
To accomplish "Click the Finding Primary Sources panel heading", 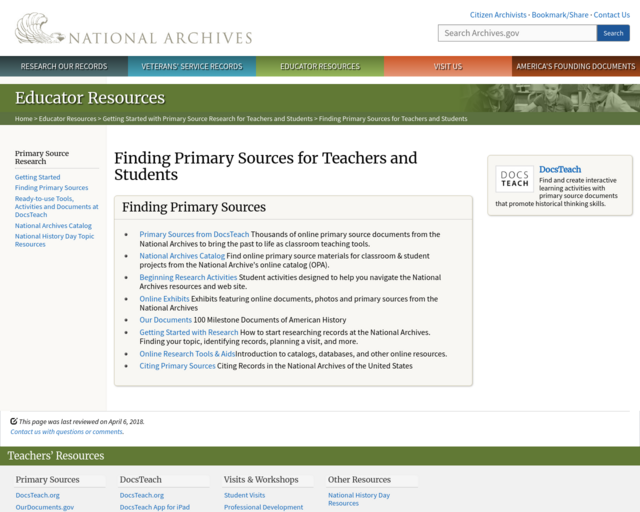I will 194,207.
